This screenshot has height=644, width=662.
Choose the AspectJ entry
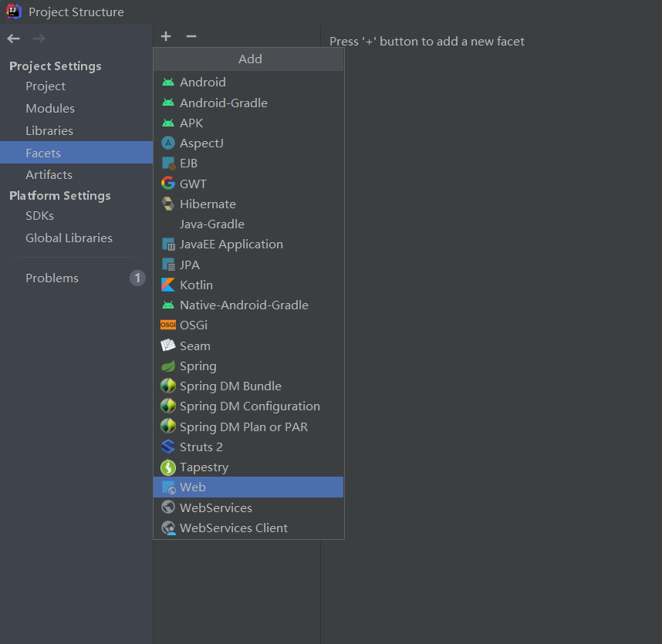[248, 143]
